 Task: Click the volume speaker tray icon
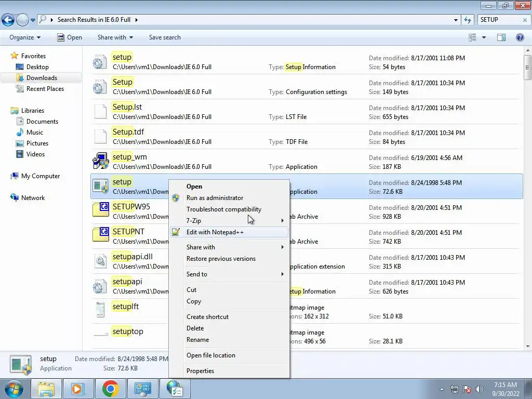click(x=480, y=389)
